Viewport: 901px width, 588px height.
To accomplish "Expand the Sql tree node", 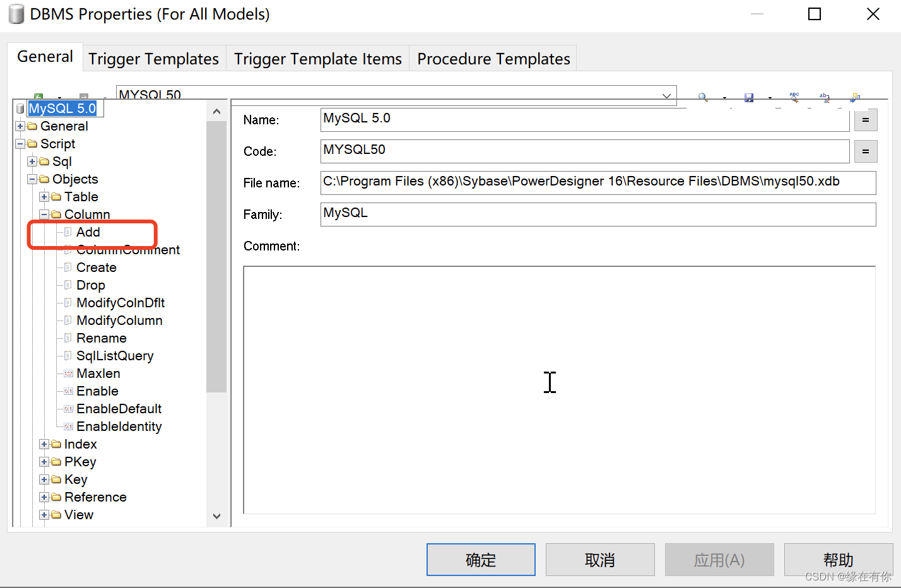I will 32,162.
